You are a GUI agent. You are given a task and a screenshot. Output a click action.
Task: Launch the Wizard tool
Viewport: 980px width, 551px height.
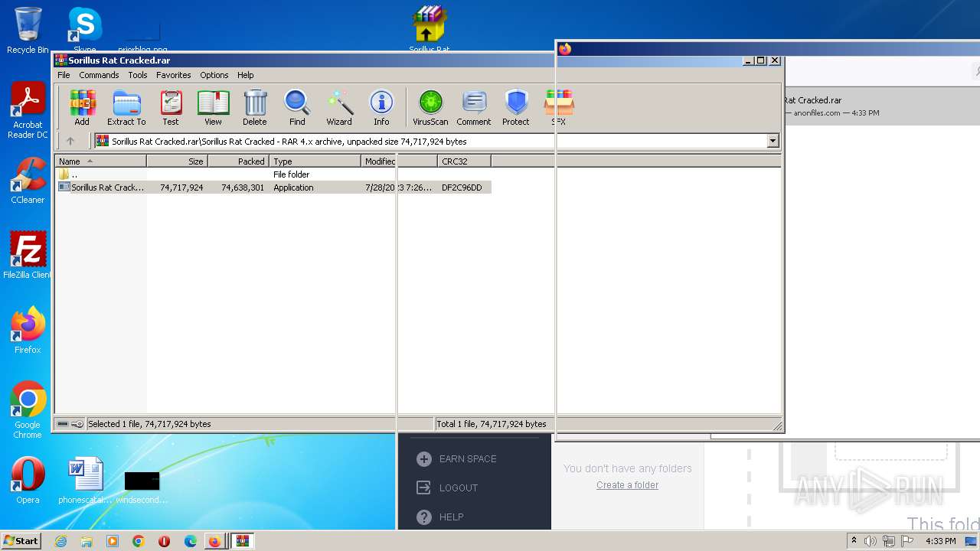click(339, 107)
